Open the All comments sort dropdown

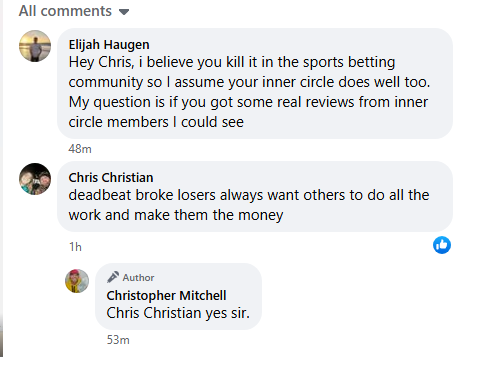point(74,11)
